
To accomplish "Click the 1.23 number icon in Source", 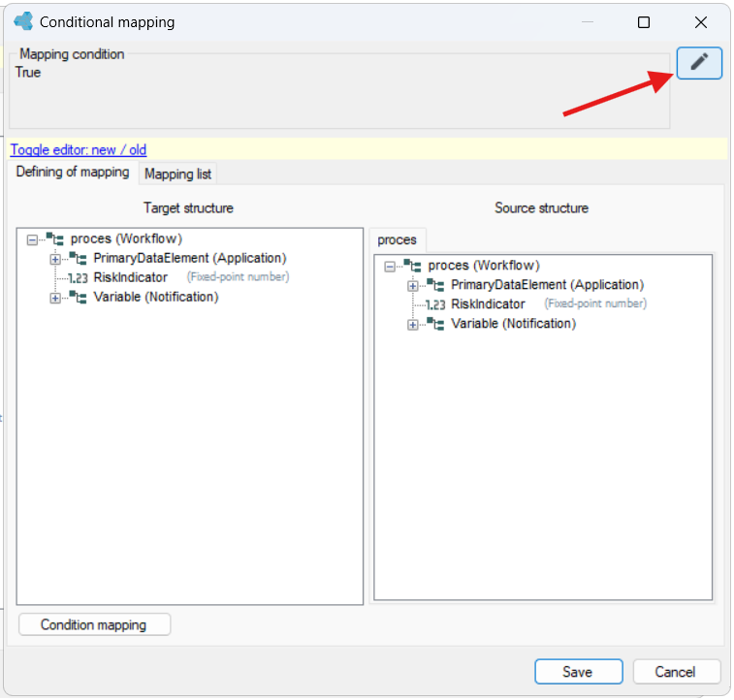I will [x=435, y=304].
